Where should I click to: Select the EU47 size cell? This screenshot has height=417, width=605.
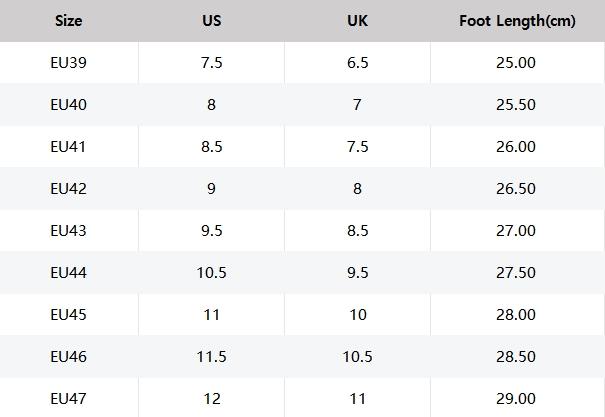coord(68,398)
